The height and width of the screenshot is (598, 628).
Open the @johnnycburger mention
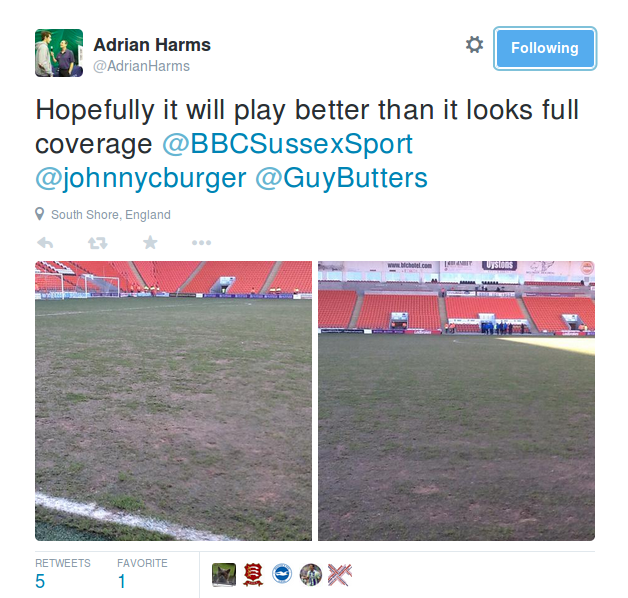141,178
